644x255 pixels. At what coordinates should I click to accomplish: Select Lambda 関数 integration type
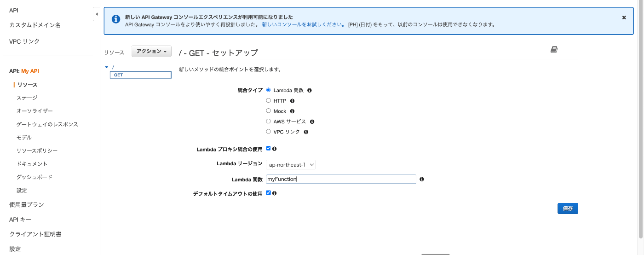(269, 90)
